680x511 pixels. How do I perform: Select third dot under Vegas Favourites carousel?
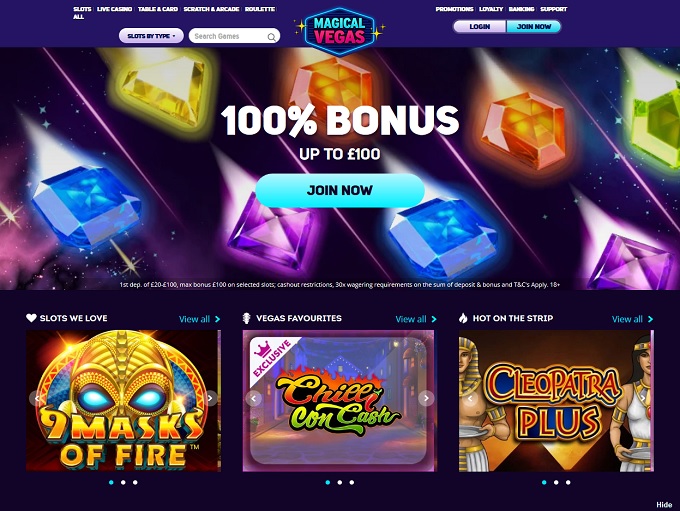352,482
